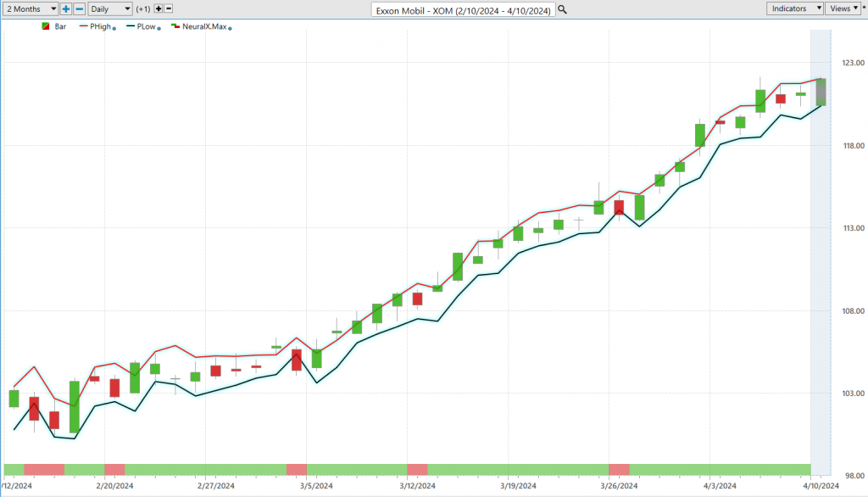The width and height of the screenshot is (868, 497).
Task: Click the PHigh legend label
Action: pos(100,26)
